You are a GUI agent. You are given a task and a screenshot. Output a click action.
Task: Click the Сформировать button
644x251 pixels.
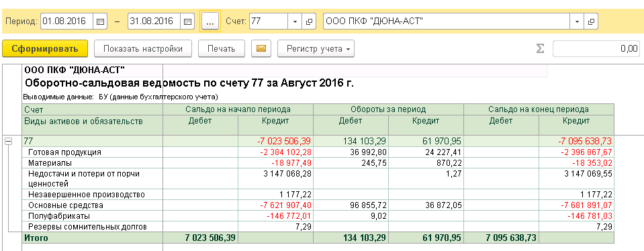(45, 49)
